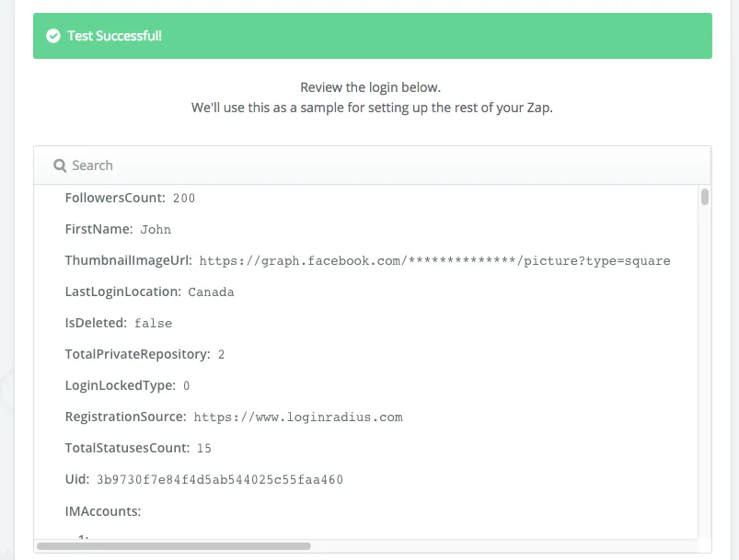
Task: Select the ThumbnailImageUrl field label
Action: pos(128,260)
